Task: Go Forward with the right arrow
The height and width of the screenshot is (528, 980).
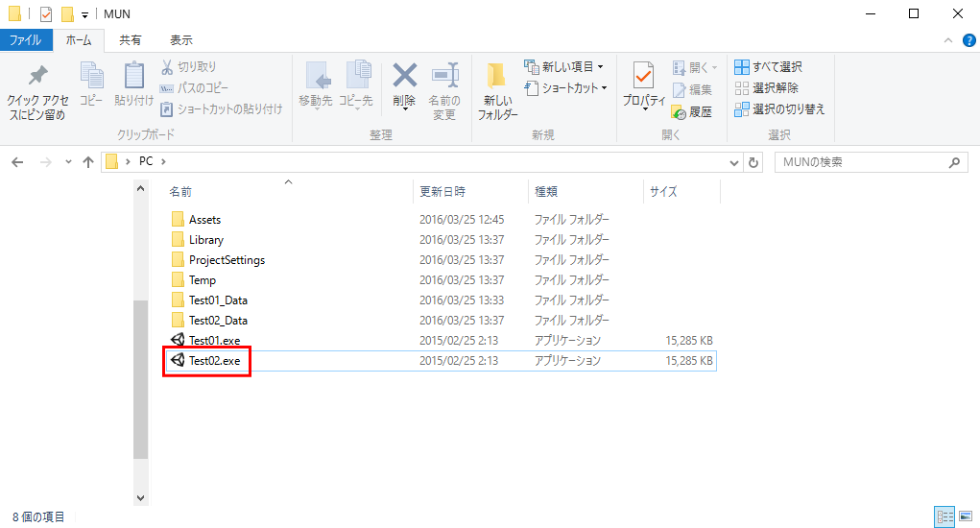Action: click(46, 162)
